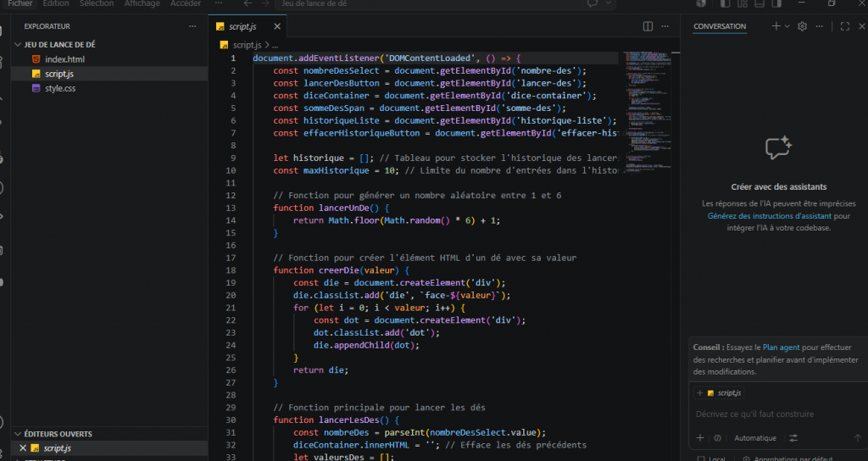Viewport: 868px width, 461px height.
Task: Click line number 30 in the gutter
Action: tap(231, 420)
